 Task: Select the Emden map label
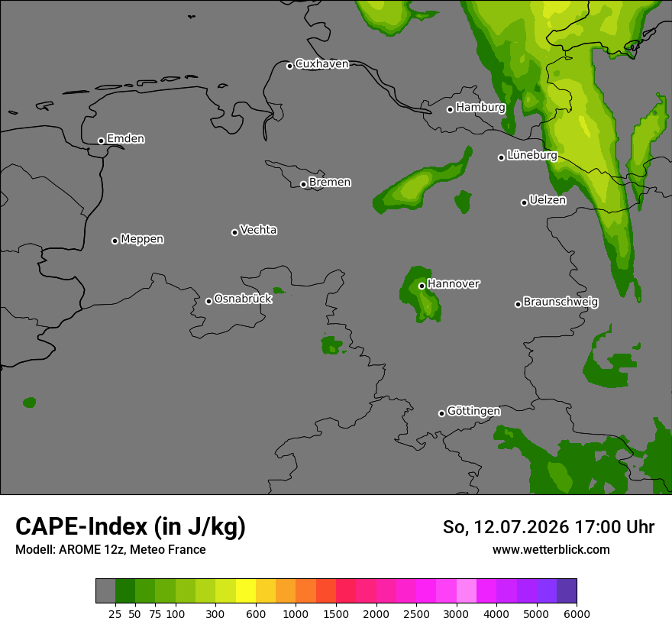[125, 138]
